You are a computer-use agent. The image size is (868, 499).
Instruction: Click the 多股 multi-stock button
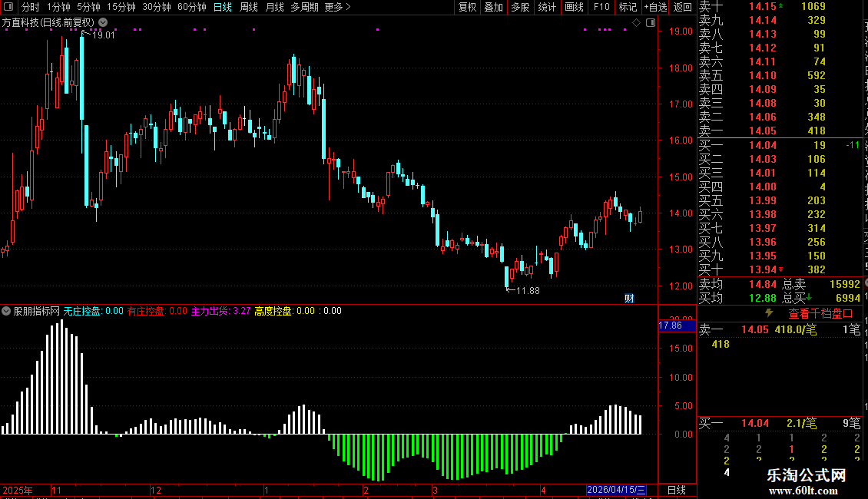click(x=520, y=7)
